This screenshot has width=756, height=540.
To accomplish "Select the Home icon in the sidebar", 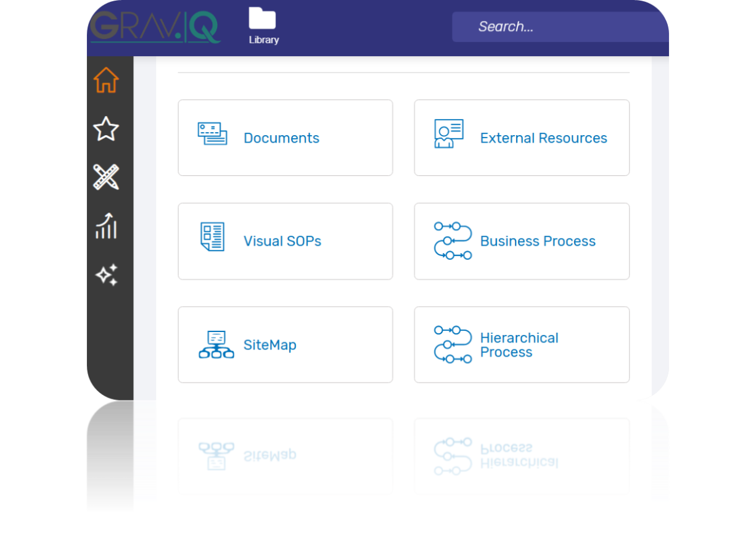I will (x=106, y=79).
